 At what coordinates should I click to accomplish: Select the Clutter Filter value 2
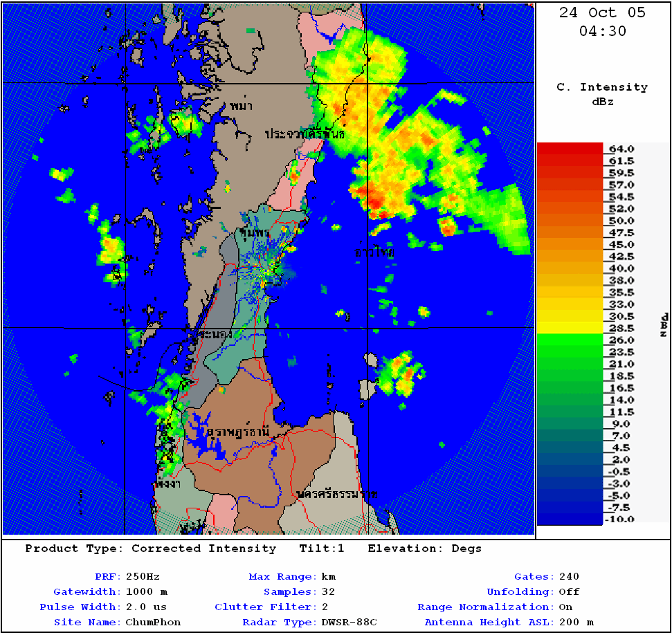[324, 607]
